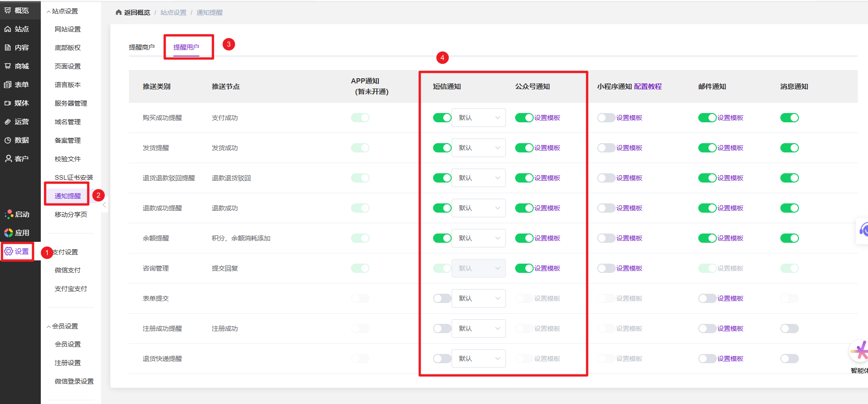
Task: Open the 配置教程 link in header
Action: 648,87
